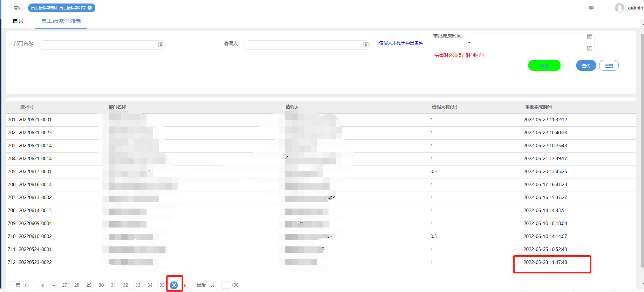Focus the 部门名称 input field

102,45
